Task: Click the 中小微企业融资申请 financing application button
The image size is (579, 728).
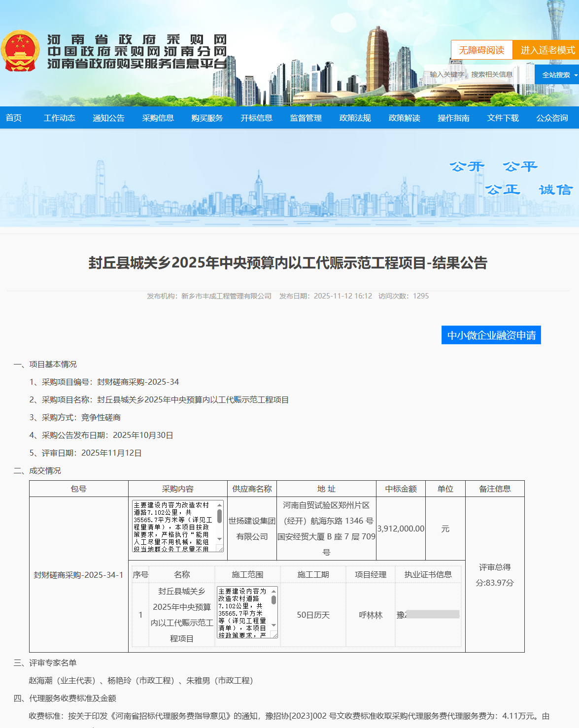Action: pos(491,335)
